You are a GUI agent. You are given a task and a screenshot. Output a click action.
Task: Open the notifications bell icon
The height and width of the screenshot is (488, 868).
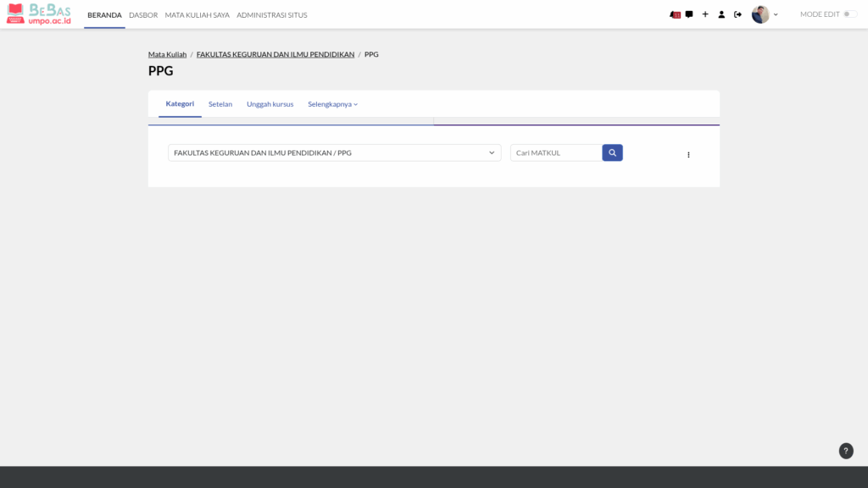pyautogui.click(x=675, y=14)
